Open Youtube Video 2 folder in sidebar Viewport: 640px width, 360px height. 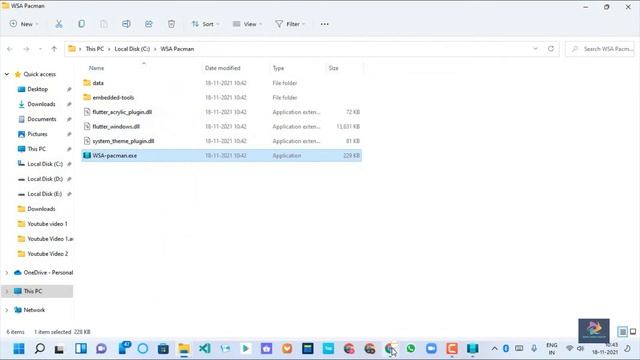click(48, 254)
